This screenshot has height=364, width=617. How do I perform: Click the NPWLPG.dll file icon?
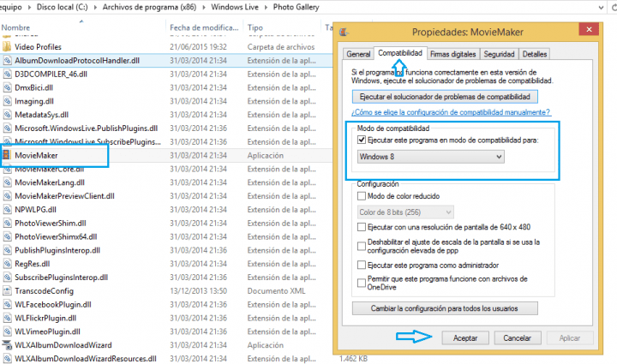(7, 210)
